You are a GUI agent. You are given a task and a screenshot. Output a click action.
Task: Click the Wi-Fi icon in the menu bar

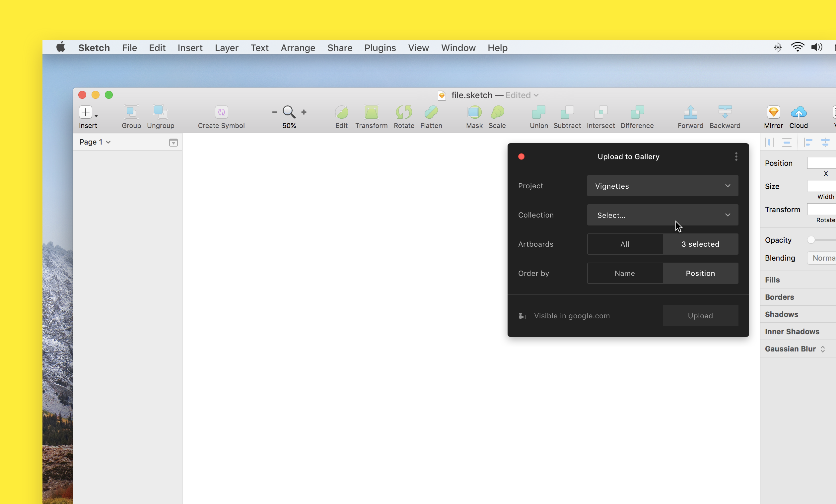797,47
